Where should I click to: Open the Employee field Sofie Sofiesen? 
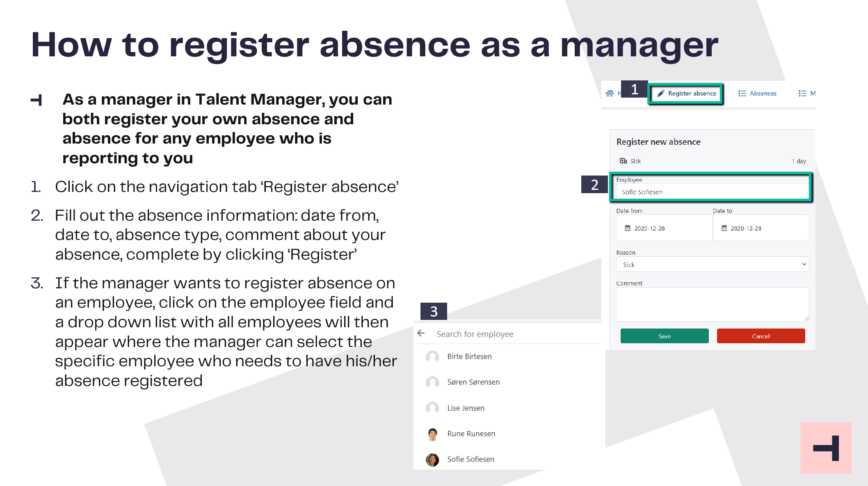point(713,192)
